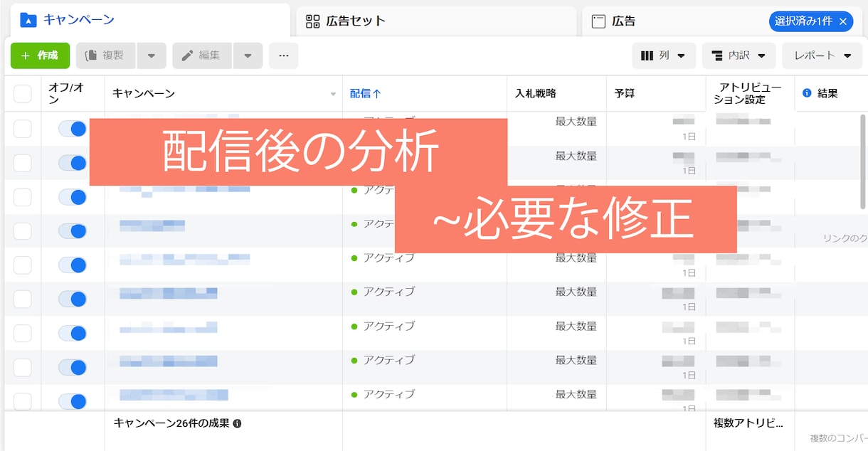Turn off the sixth campaign's on/off toggle
868x451 pixels.
72,299
